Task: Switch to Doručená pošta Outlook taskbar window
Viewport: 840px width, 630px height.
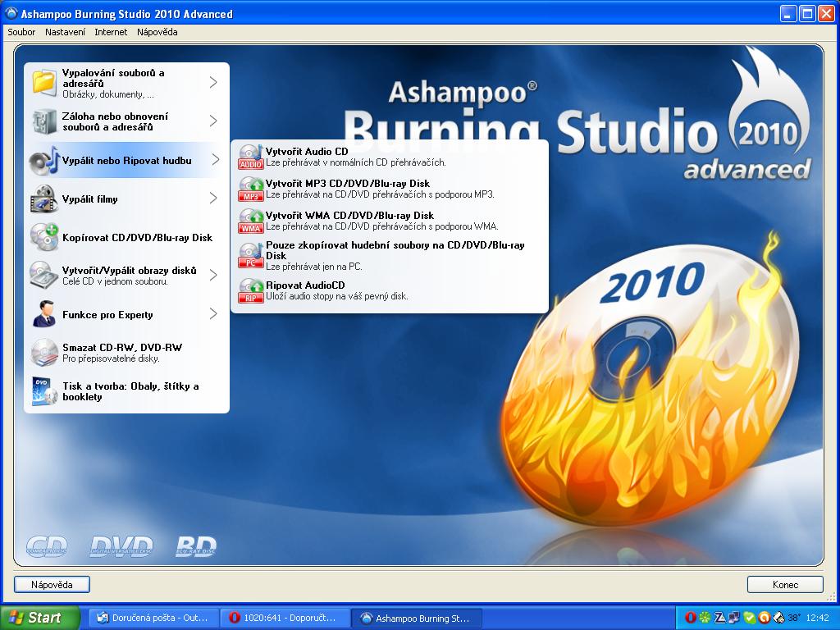Action: (154, 618)
